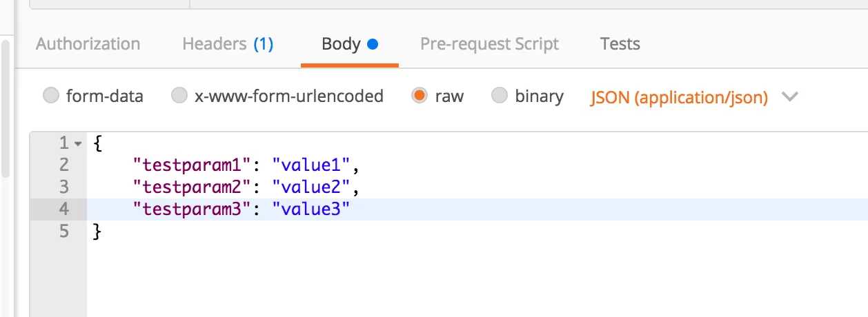The image size is (868, 317).
Task: Click the "value2" string in editor
Action: click(x=312, y=187)
